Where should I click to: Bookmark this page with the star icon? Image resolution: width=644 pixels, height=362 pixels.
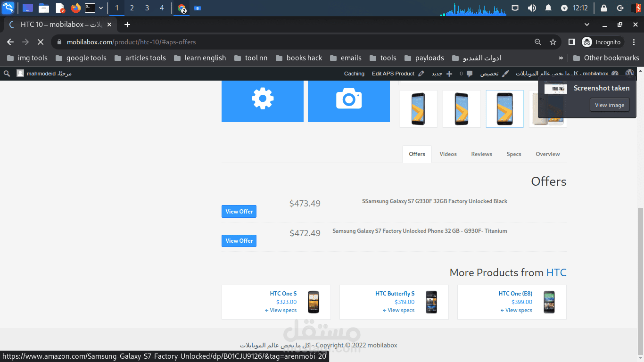553,42
